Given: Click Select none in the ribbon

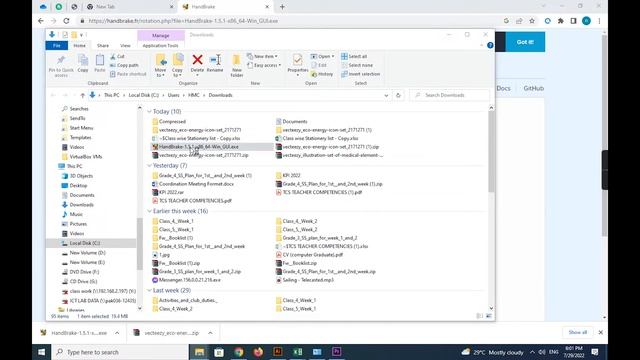Looking at the screenshot, I should pyautogui.click(x=357, y=65).
